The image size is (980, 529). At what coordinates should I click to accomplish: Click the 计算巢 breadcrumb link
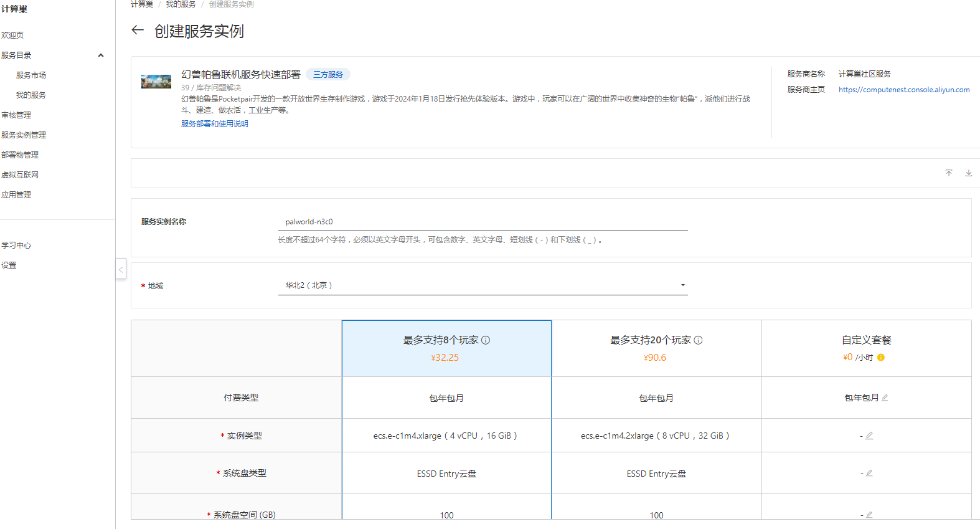(142, 4)
